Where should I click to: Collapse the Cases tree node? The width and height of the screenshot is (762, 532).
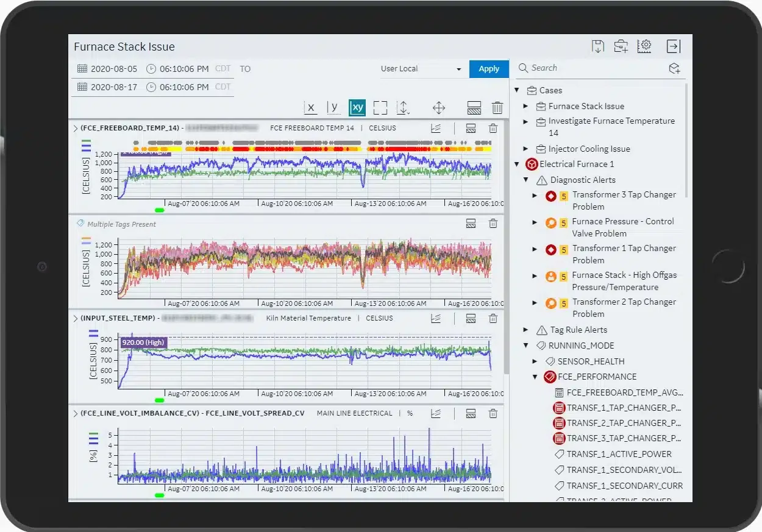(x=517, y=90)
